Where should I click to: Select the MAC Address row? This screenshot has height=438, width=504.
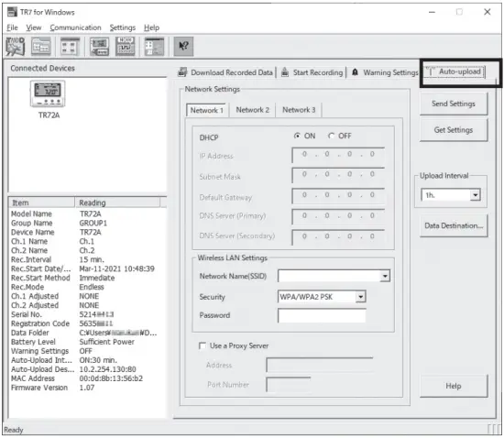(x=87, y=378)
